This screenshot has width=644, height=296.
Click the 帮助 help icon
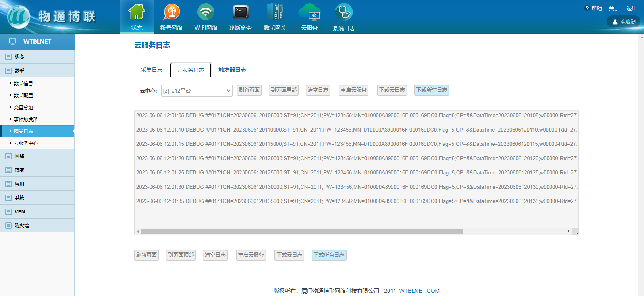tap(587, 8)
